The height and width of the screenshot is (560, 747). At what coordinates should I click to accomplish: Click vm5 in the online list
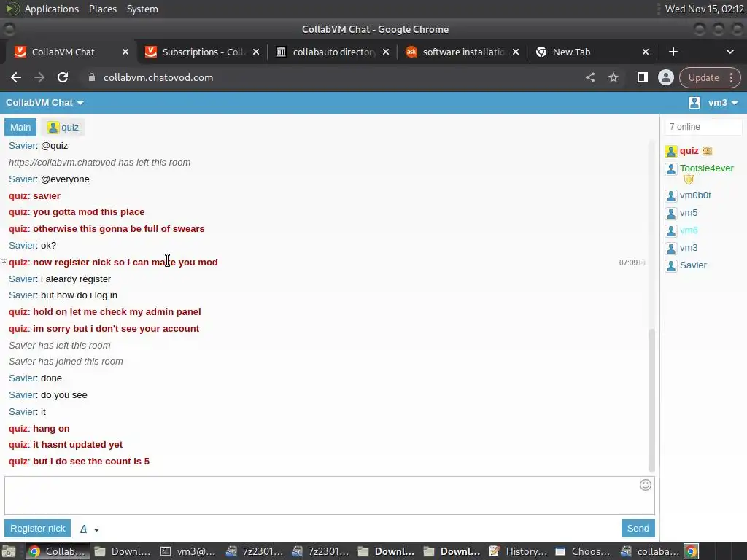click(689, 213)
